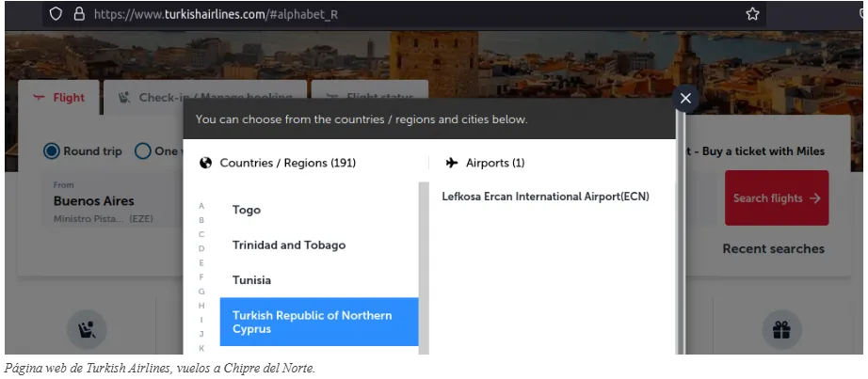Click the country list vertical scrollbar
This screenshot has height=379, width=868.
tap(424, 263)
